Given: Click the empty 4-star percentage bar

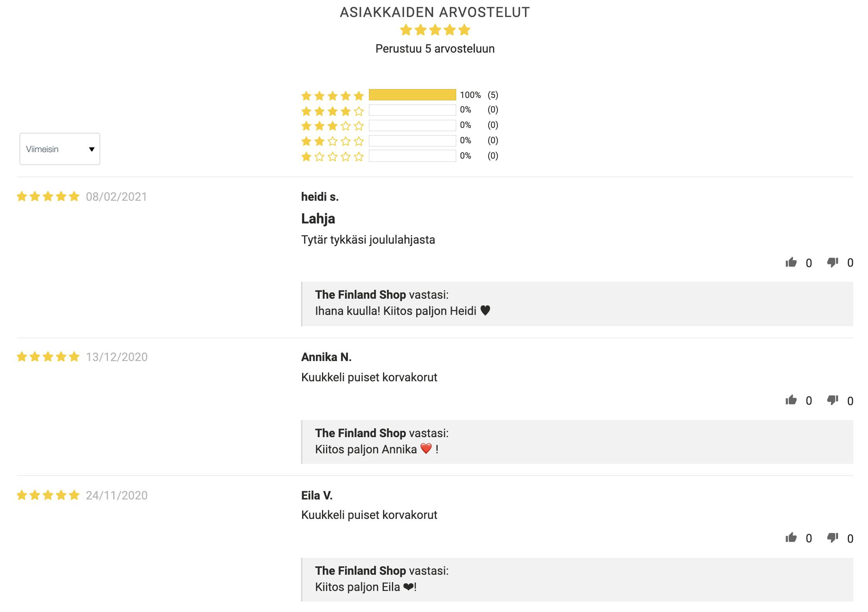Looking at the screenshot, I should [412, 110].
